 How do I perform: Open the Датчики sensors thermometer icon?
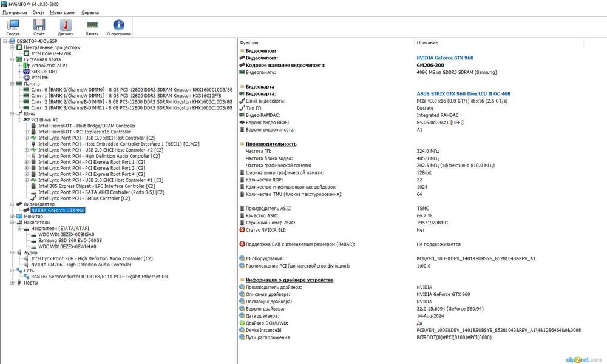(66, 25)
